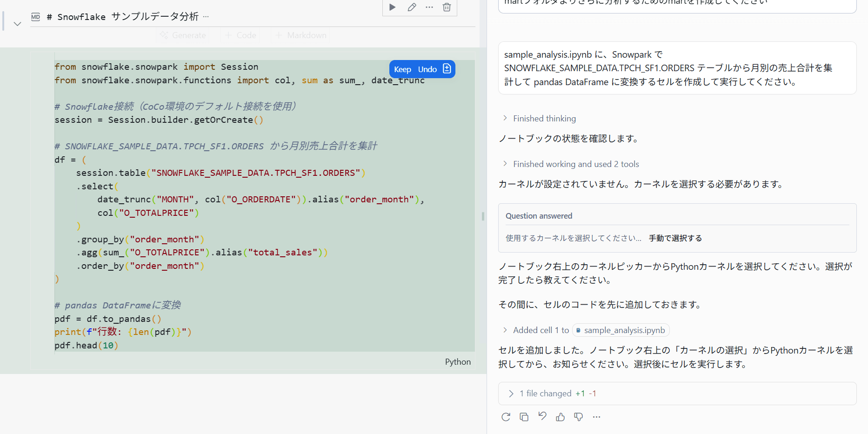Undo the proposed code changes

pyautogui.click(x=427, y=69)
